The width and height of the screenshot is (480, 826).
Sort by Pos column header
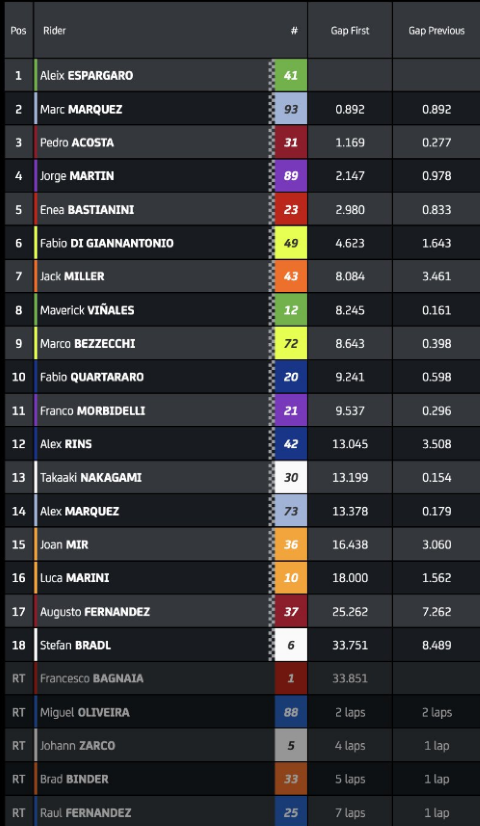tap(18, 31)
